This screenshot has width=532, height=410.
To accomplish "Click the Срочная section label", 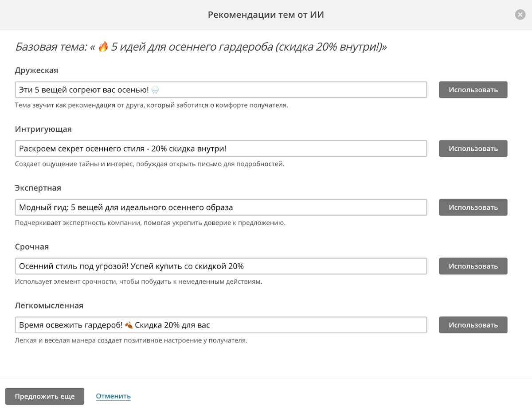I will [x=31, y=247].
